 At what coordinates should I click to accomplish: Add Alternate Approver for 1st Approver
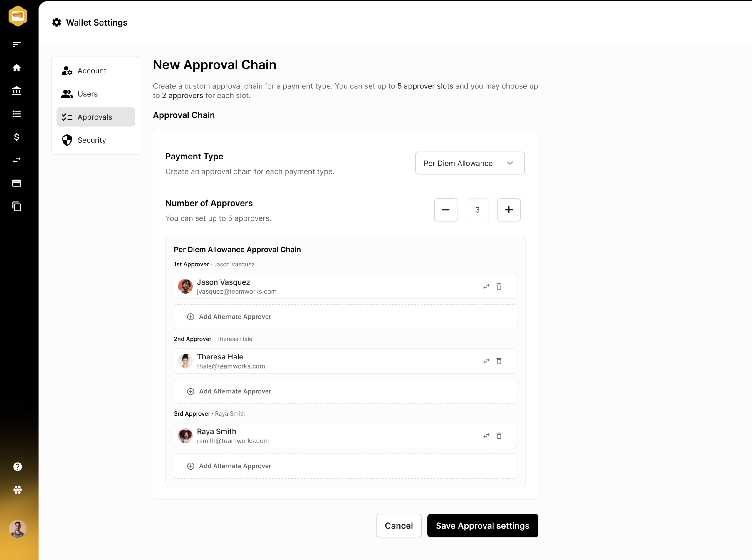(345, 317)
